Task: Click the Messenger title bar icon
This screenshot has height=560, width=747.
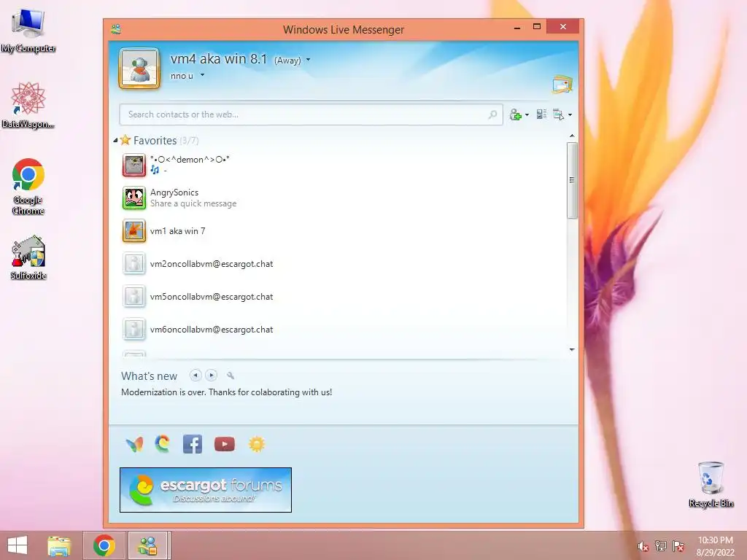Action: [x=116, y=29]
